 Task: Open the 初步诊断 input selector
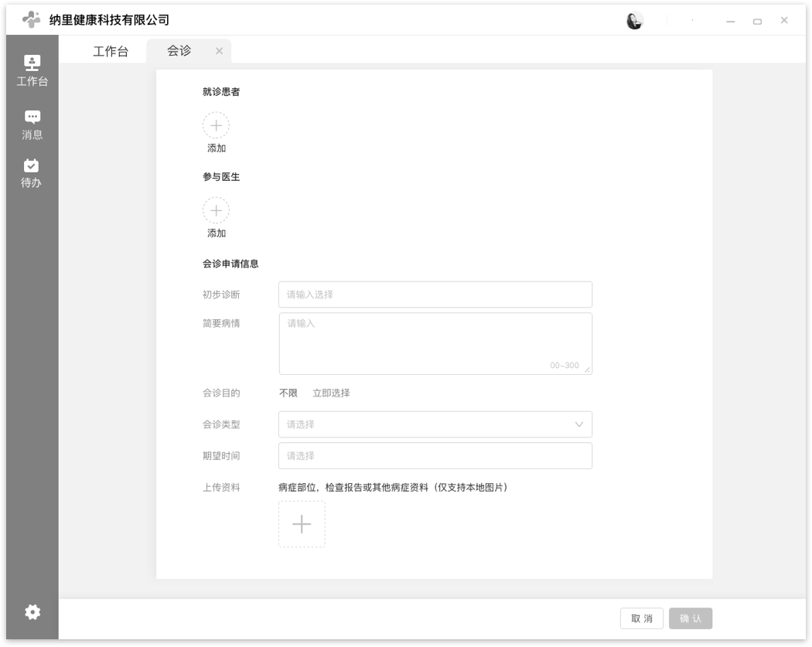(x=435, y=295)
